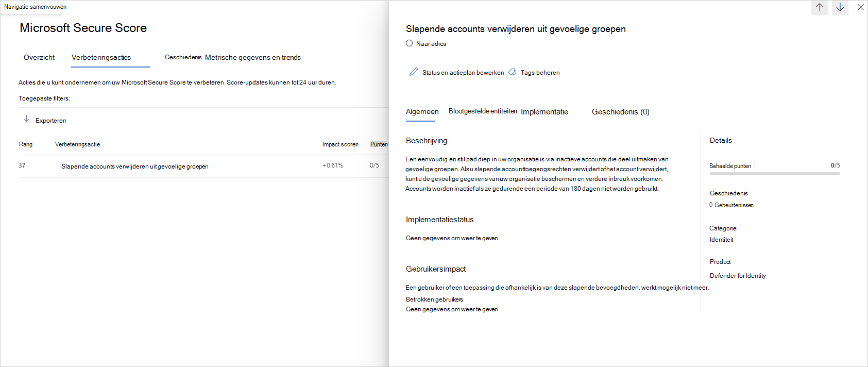868x367 pixels.
Task: Click the pencil icon for status bewerken
Action: (414, 72)
